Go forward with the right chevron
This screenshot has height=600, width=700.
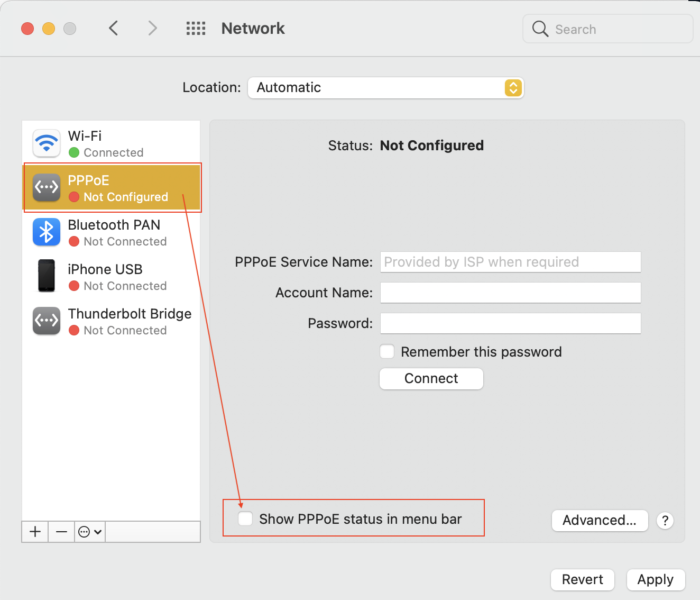pos(152,28)
